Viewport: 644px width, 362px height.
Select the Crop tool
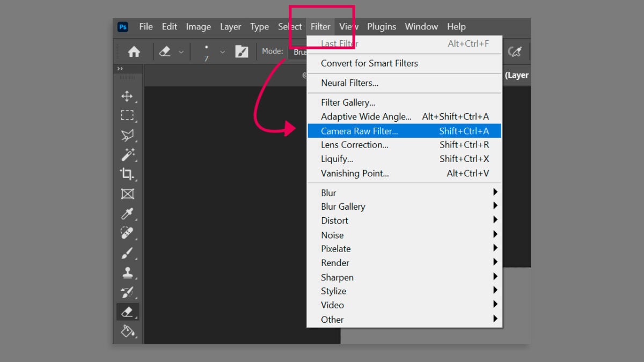[x=127, y=174]
